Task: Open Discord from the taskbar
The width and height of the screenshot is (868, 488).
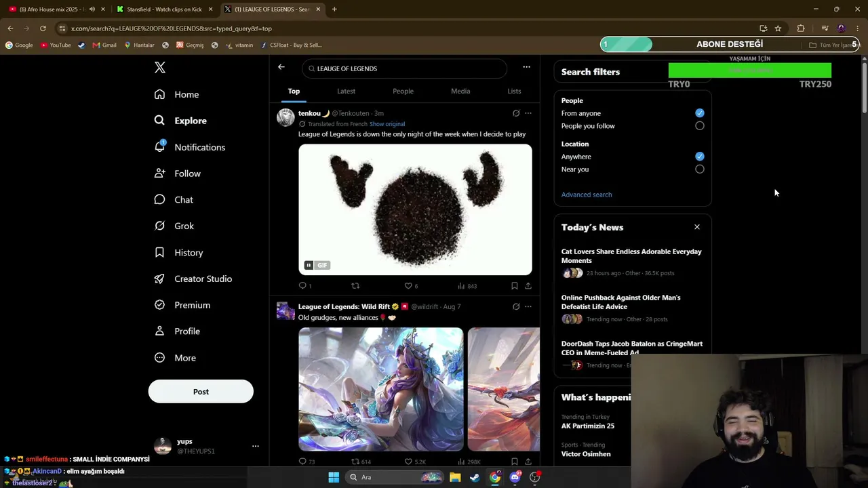Action: pyautogui.click(x=515, y=477)
